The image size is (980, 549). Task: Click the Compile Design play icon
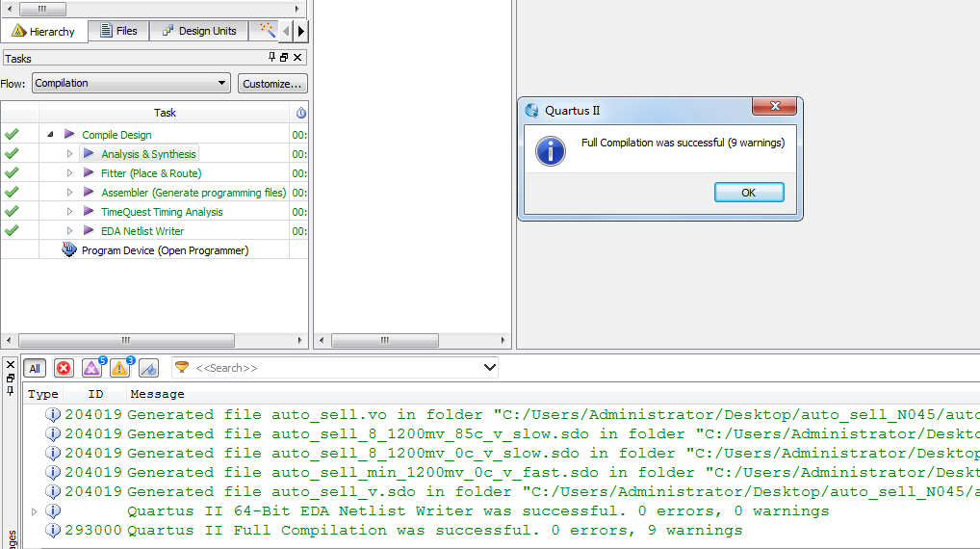tap(69, 135)
